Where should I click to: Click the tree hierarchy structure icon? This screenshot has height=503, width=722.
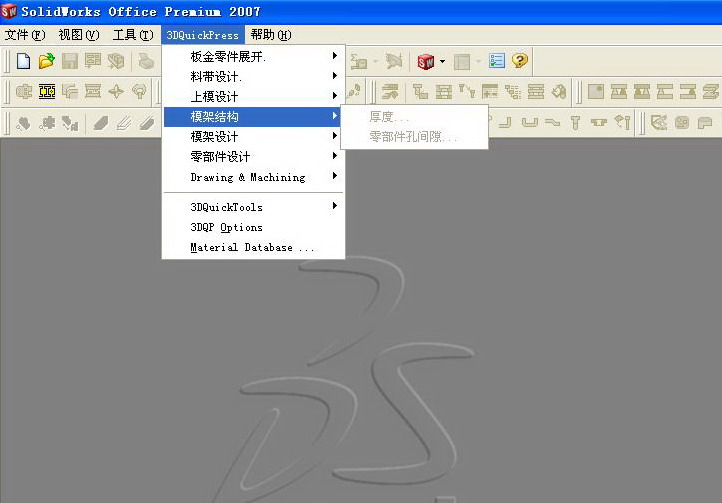512,92
